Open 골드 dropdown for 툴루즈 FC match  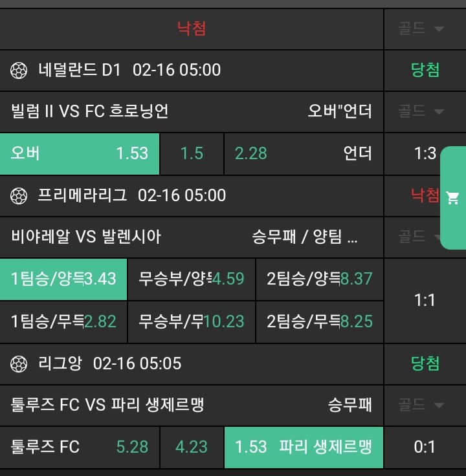421,405
